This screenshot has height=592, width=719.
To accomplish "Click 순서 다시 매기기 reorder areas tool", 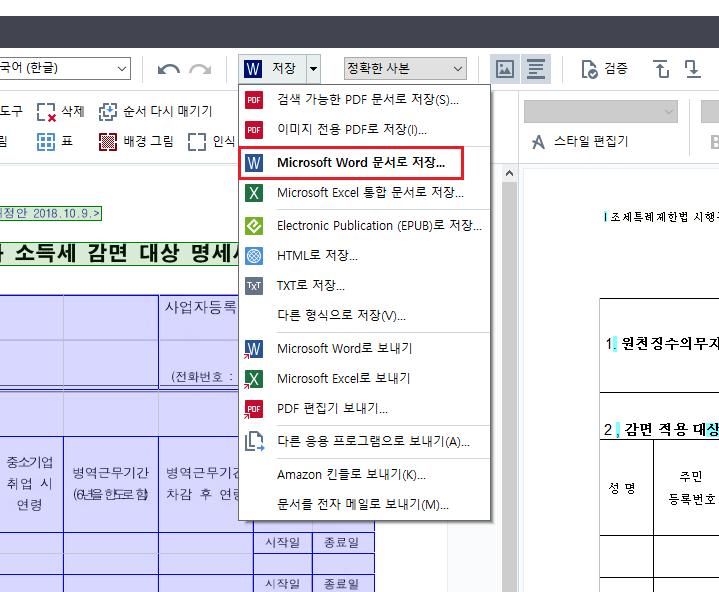I will point(156,111).
